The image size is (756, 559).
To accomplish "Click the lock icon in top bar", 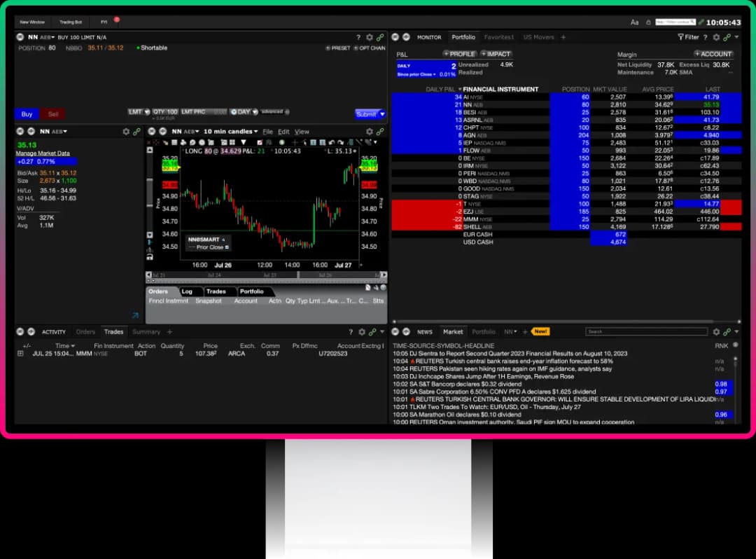I will (x=648, y=22).
